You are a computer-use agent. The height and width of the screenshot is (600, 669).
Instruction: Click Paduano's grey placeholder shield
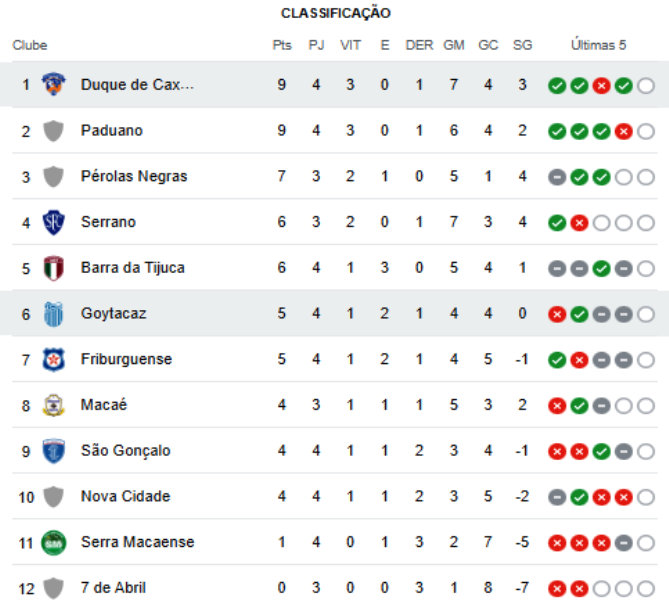pyautogui.click(x=53, y=131)
